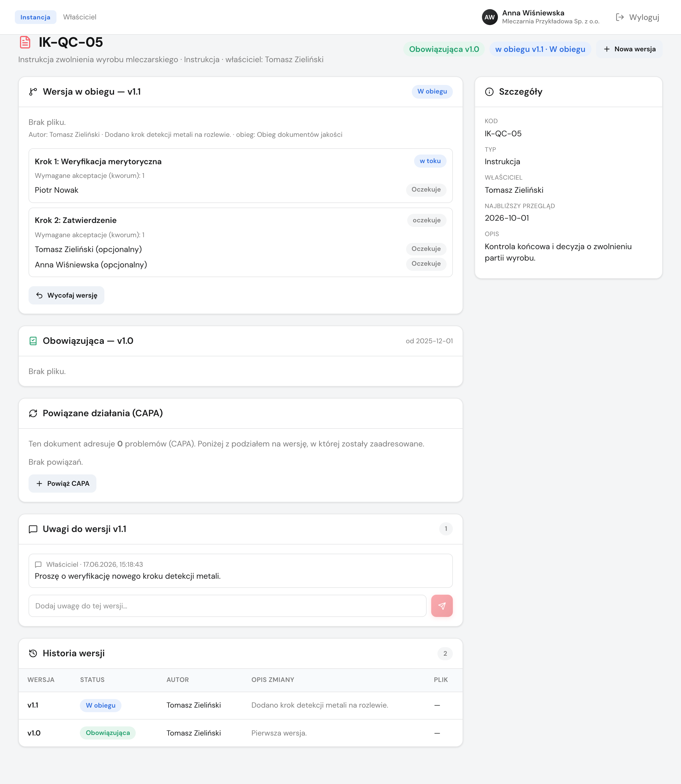Click the next review date 2026-10-01

click(x=506, y=218)
